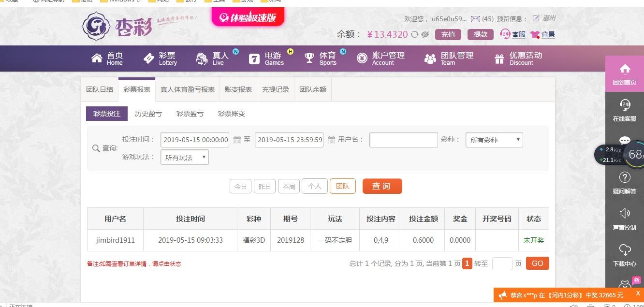Select the 团队 scope filter
The width and height of the screenshot is (644, 307).
pos(343,186)
